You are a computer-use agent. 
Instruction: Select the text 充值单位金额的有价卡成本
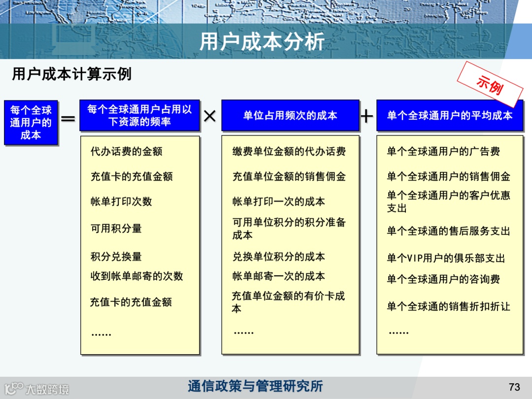[288, 302]
